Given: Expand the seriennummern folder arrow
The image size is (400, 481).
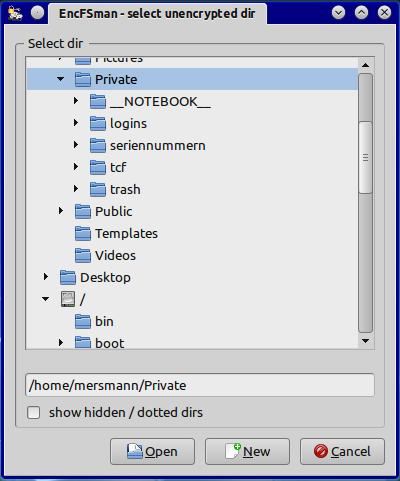Looking at the screenshot, I should click(76, 145).
